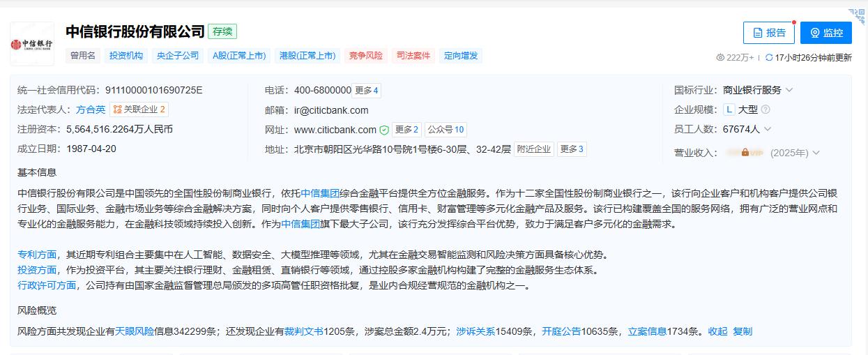Open 中信集团 link before 旗下最大子公司

click(x=300, y=224)
